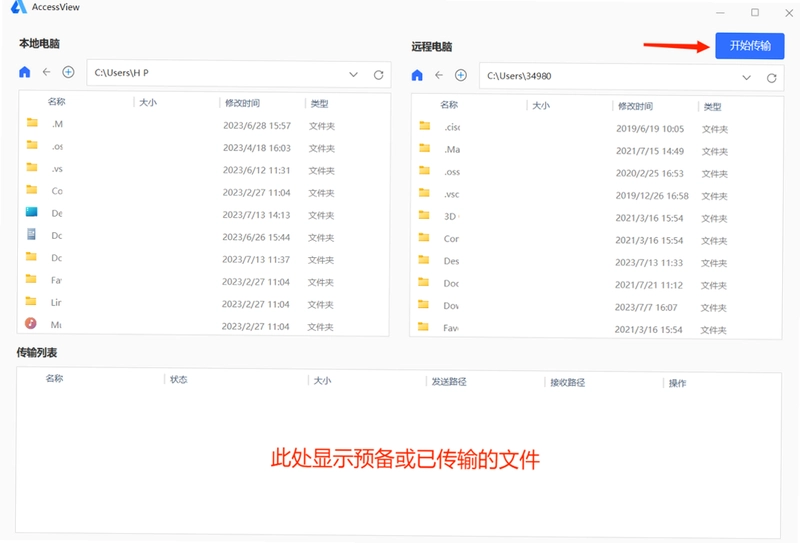Expand local path dropdown C:\Users\H P
The height and width of the screenshot is (543, 800).
point(353,75)
